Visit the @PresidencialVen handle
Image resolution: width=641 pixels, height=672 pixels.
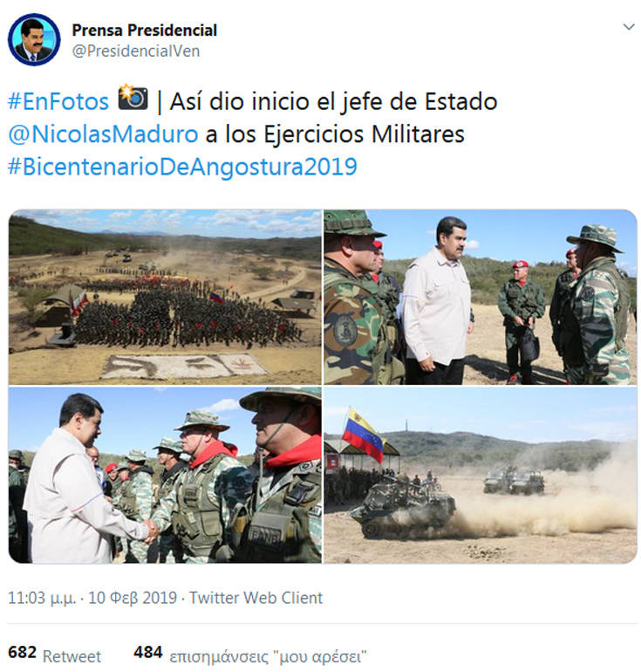136,51
